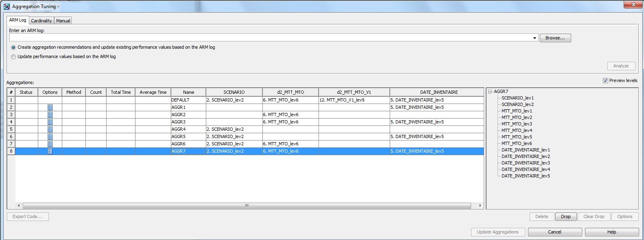Viewport: 644px width, 240px height.
Task: Uncheck the Preview levels checkbox
Action: [x=605, y=80]
